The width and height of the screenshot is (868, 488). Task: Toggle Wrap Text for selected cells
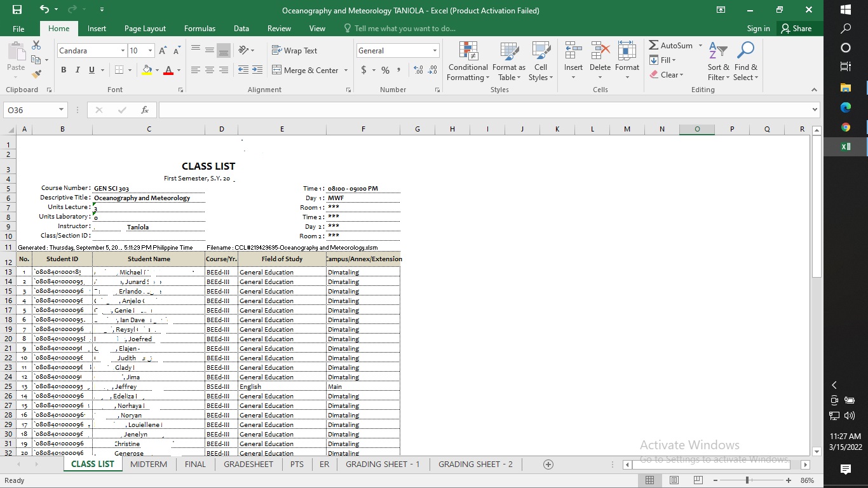click(x=294, y=51)
